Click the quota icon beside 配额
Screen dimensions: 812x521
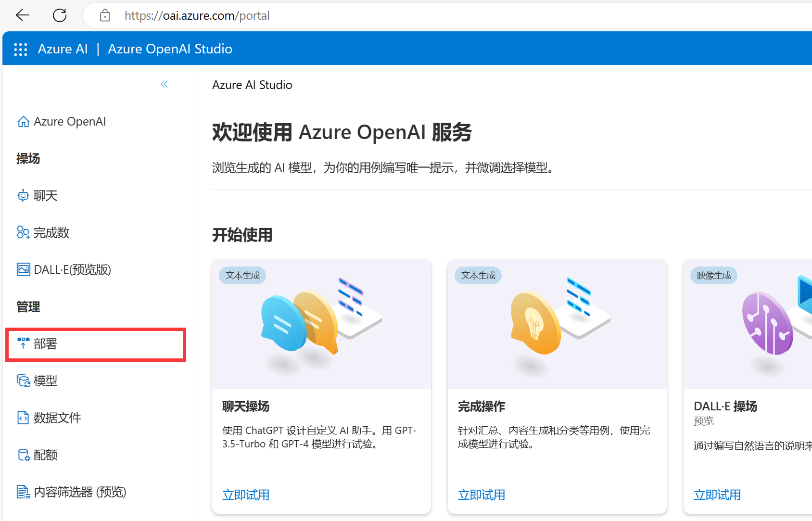[24, 455]
